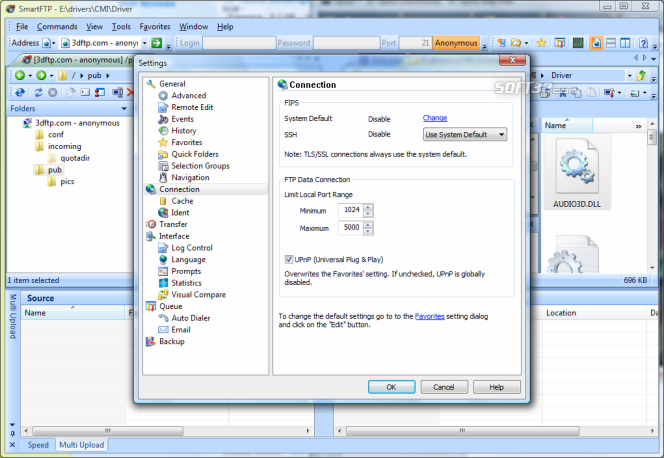
Task: Open the Commands menu
Action: tap(57, 27)
